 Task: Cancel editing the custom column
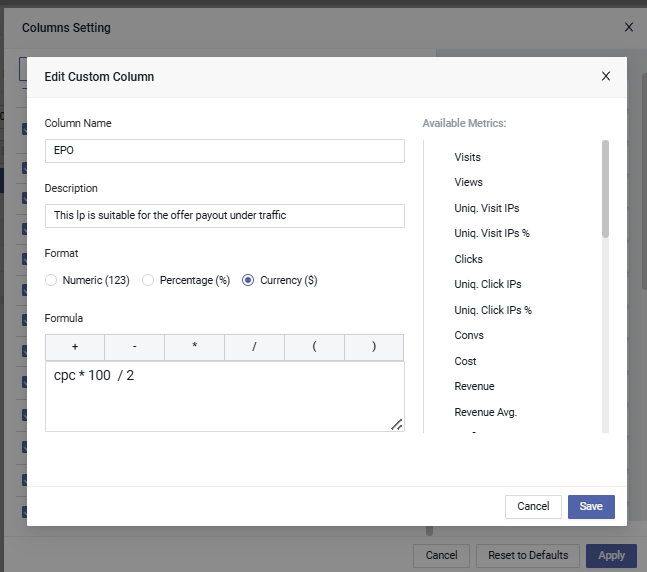tap(533, 507)
